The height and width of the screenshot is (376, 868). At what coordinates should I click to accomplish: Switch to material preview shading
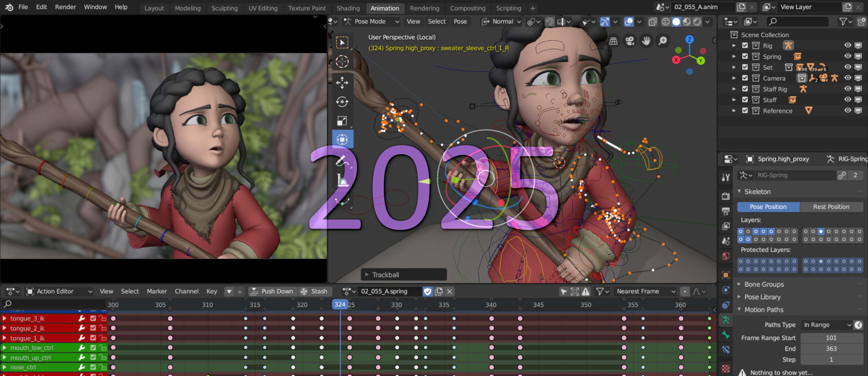point(686,22)
